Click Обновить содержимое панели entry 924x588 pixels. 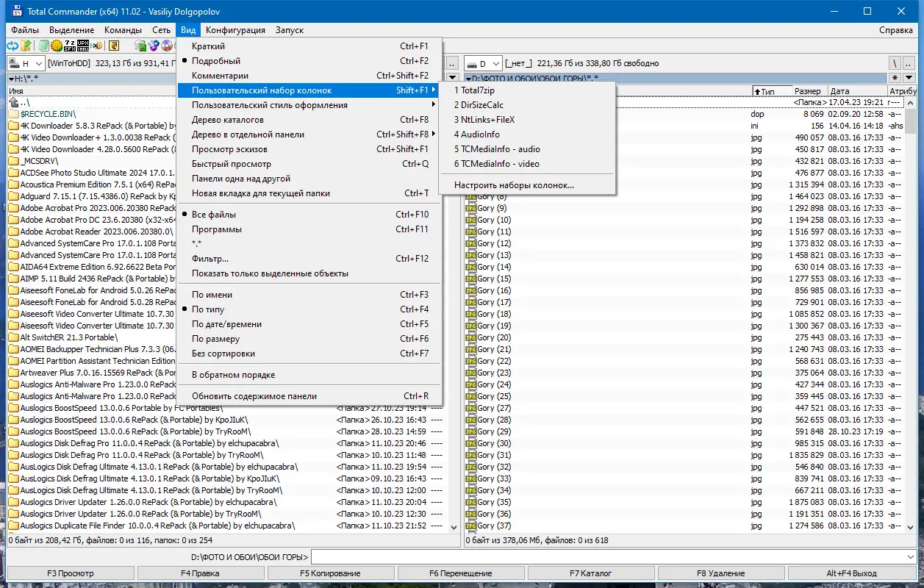tap(309, 396)
